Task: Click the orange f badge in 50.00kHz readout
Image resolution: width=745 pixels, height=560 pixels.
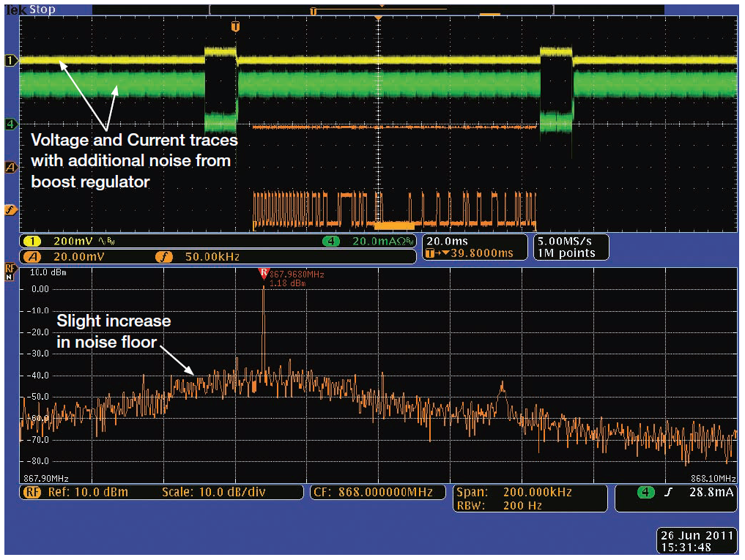Action: click(x=163, y=256)
